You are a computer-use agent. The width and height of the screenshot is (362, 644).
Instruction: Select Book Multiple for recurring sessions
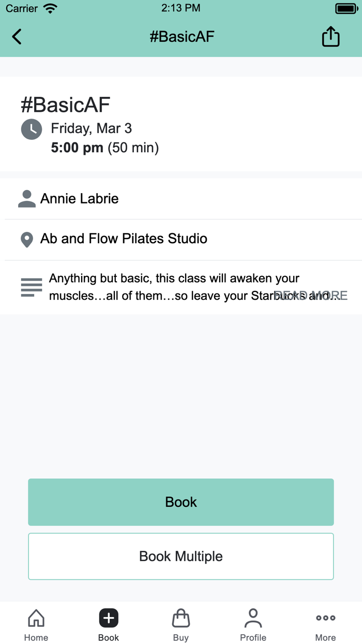[181, 556]
